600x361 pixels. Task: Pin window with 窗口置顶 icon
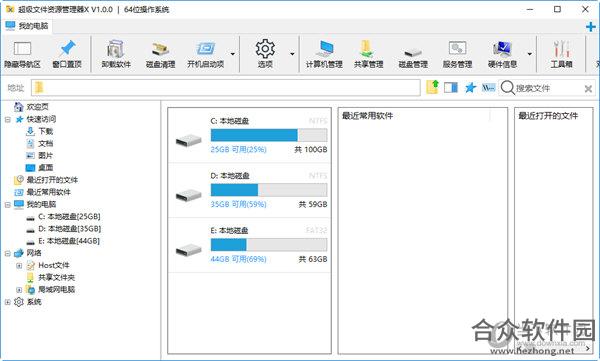67,55
